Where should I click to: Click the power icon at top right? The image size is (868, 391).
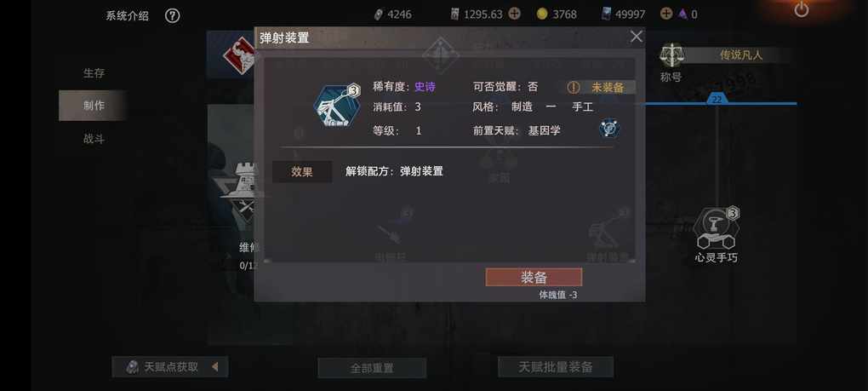tap(801, 9)
